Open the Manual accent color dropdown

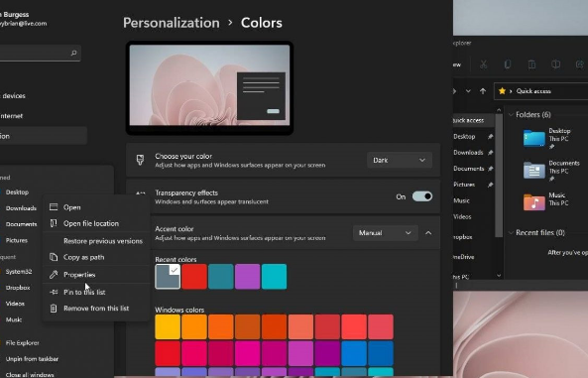pyautogui.click(x=385, y=233)
